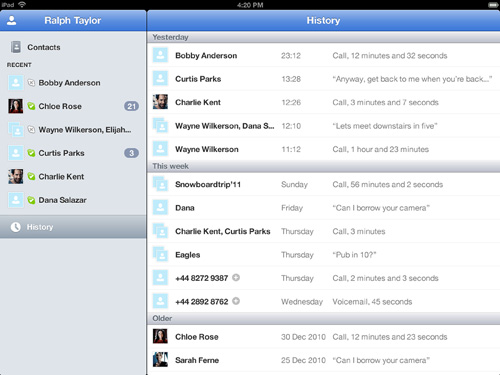Screen dimensions: 500x375
Task: Open Ralph Taylor profile icon
Action: click(12, 20)
